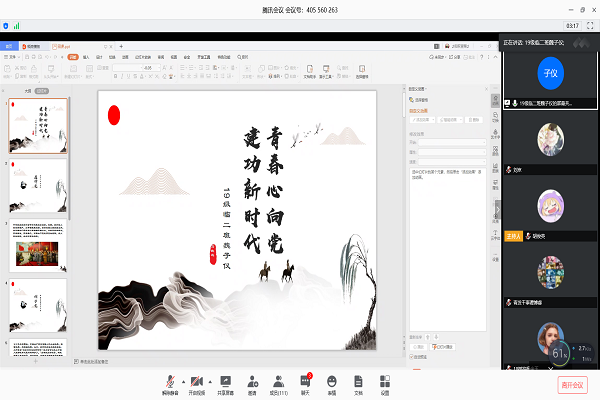Select the first slide thumbnail
This screenshot has height=400, width=600.
point(39,125)
